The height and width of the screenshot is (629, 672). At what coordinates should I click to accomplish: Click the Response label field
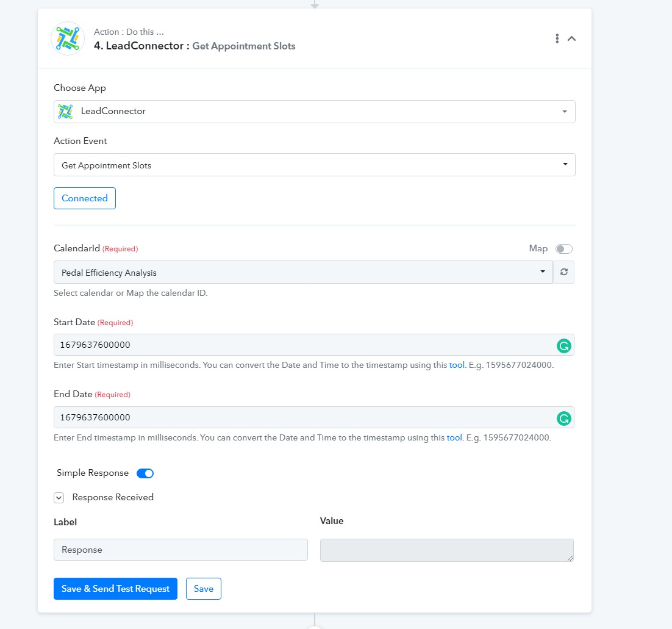181,550
